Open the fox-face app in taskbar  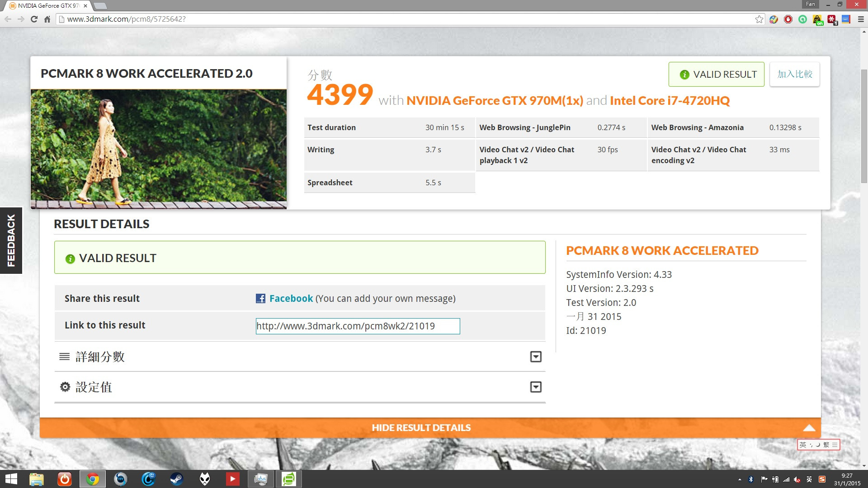click(205, 479)
